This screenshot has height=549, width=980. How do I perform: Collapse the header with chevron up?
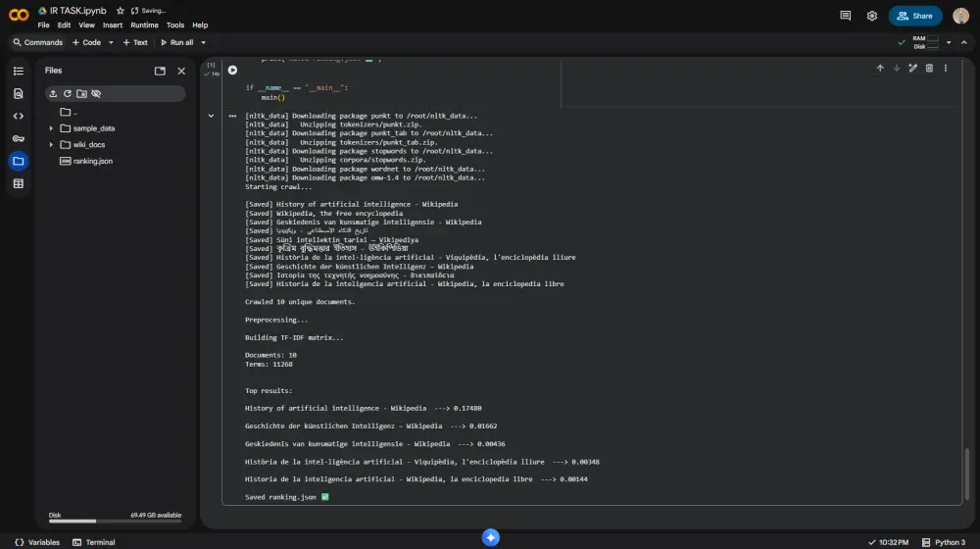click(964, 42)
